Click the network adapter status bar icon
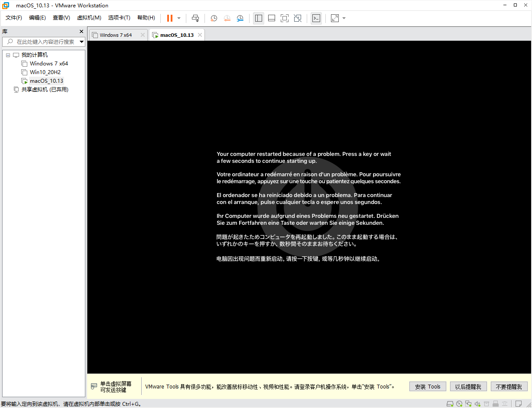Viewport: 532px width, 408px height. (468, 404)
